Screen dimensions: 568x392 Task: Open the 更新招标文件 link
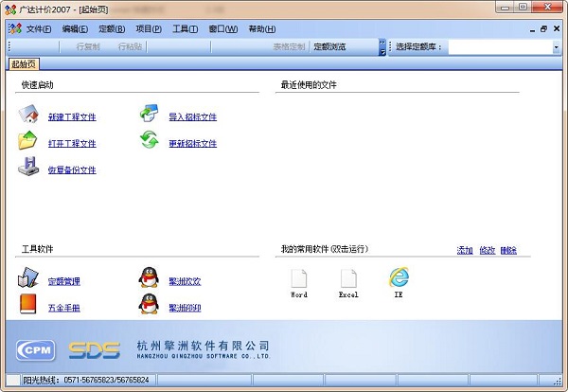click(x=193, y=144)
